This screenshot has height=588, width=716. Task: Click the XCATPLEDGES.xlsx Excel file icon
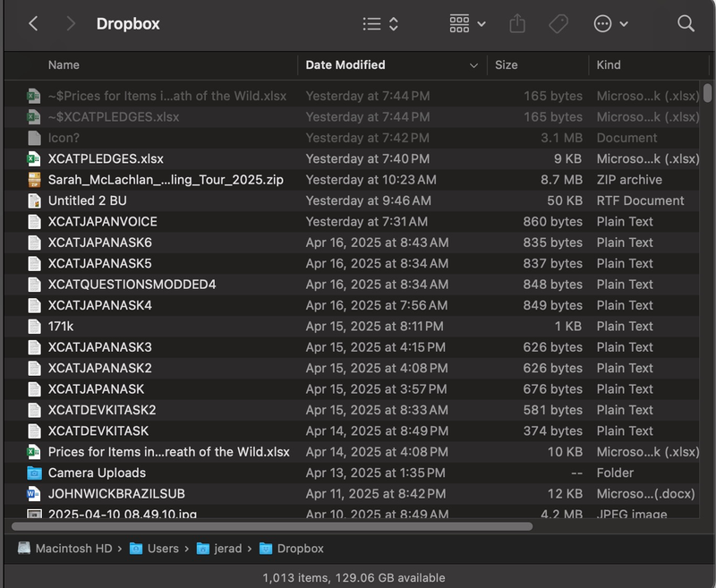(x=34, y=159)
